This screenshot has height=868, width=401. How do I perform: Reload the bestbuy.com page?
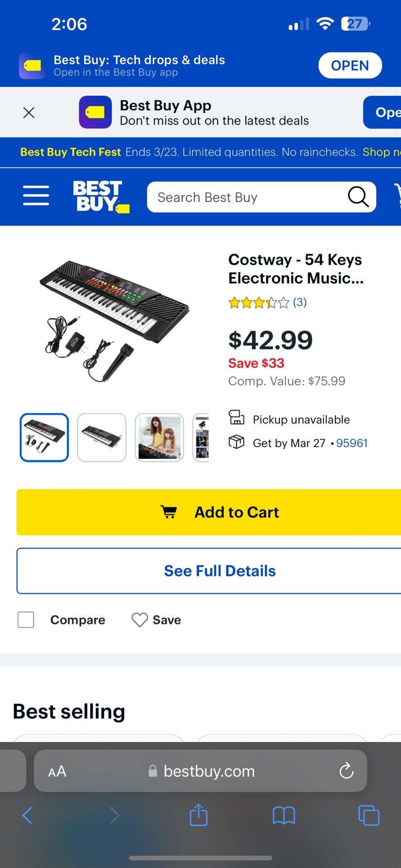pos(346,771)
